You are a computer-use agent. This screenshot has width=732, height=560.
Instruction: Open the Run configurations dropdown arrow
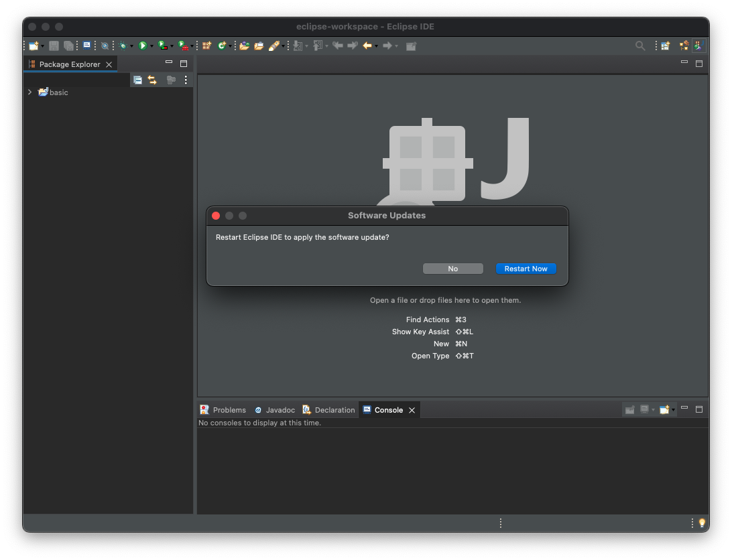point(151,46)
